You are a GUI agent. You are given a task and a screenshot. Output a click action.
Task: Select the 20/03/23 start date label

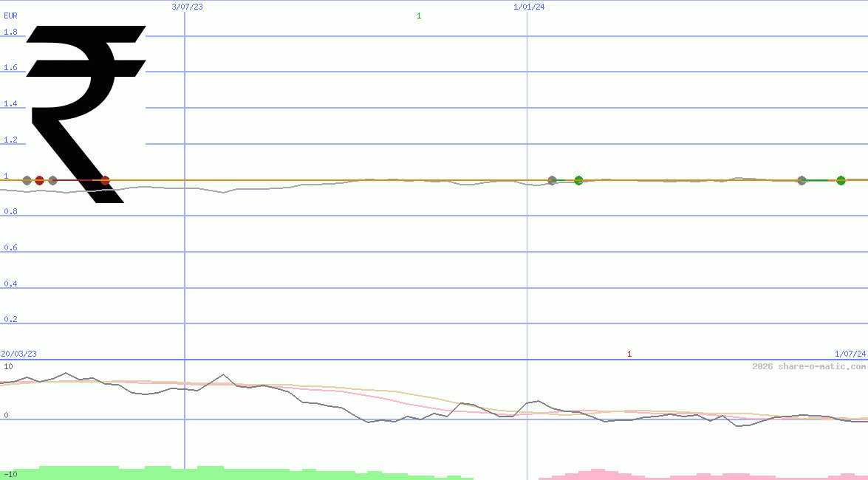18,354
